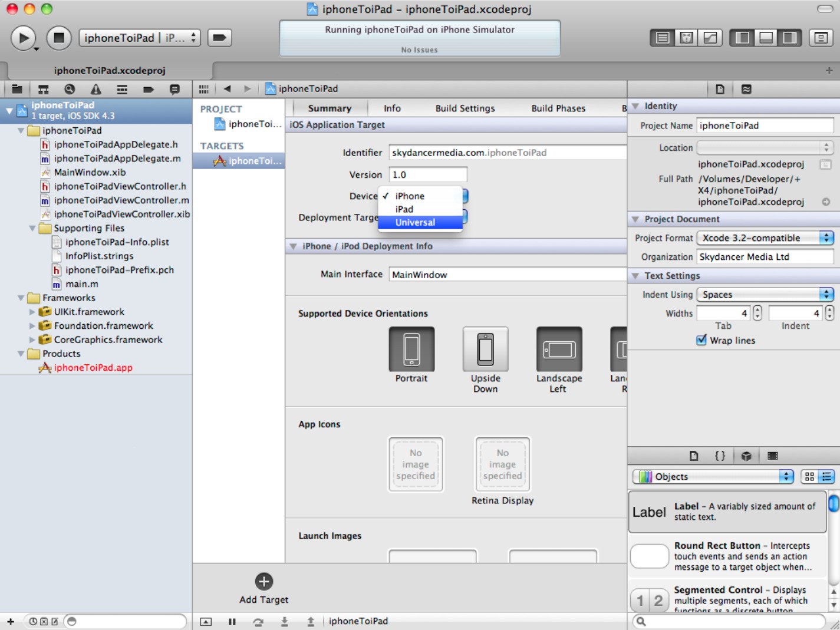Collapse the Text Settings section
This screenshot has width=840, height=630.
pos(635,276)
